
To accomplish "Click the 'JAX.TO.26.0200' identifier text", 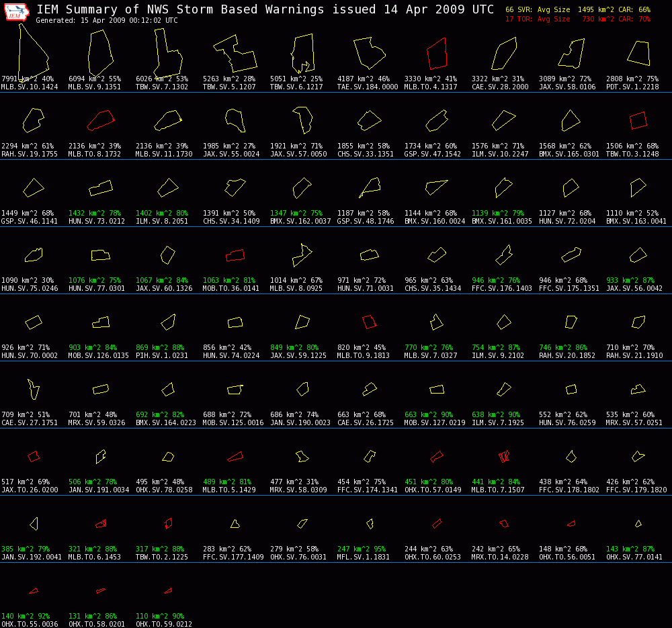I will tap(30, 490).
